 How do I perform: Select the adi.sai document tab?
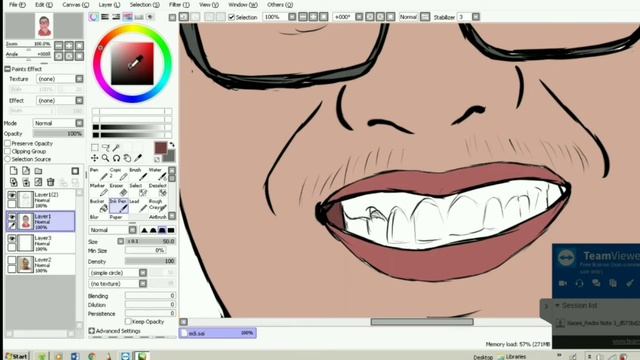(218, 333)
